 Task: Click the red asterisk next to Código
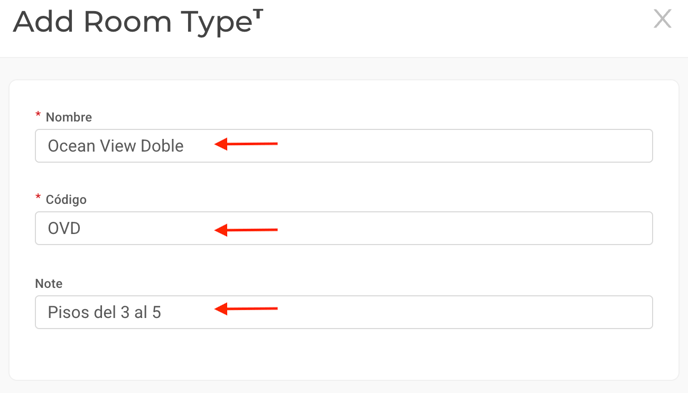coord(38,197)
